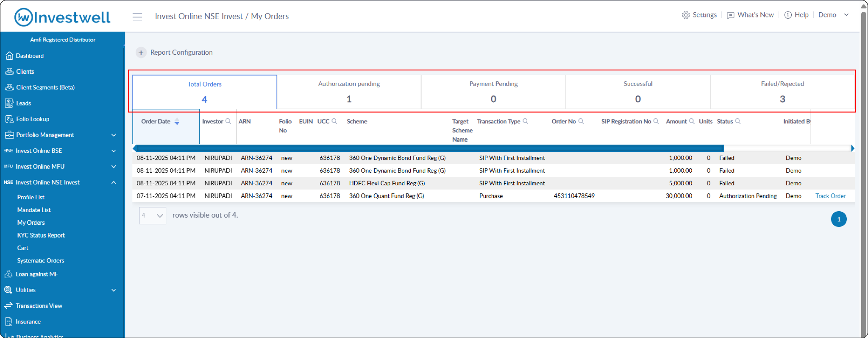Image resolution: width=868 pixels, height=338 pixels.
Task: Open Cart in sidebar
Action: click(23, 248)
